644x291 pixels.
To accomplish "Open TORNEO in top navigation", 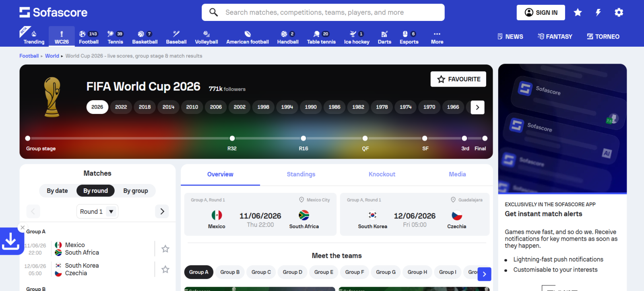I will 603,37.
